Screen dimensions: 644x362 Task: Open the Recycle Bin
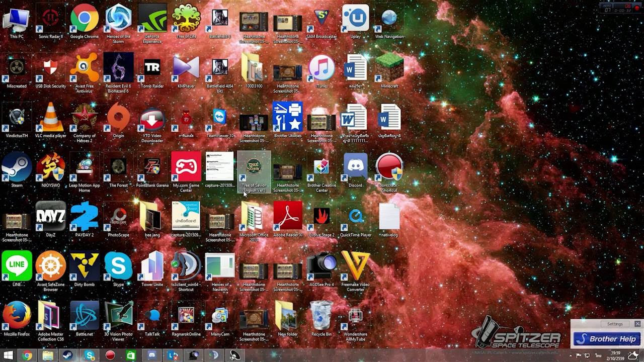(x=321, y=315)
